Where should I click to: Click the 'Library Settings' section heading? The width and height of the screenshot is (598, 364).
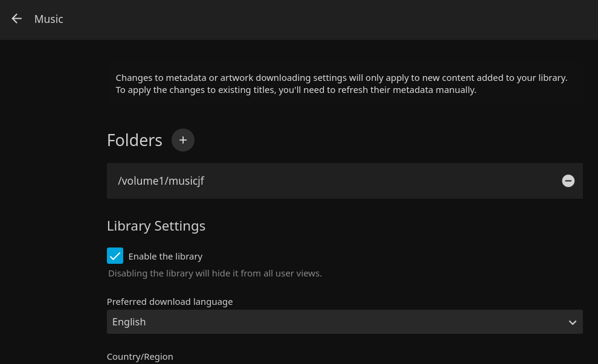click(x=156, y=226)
